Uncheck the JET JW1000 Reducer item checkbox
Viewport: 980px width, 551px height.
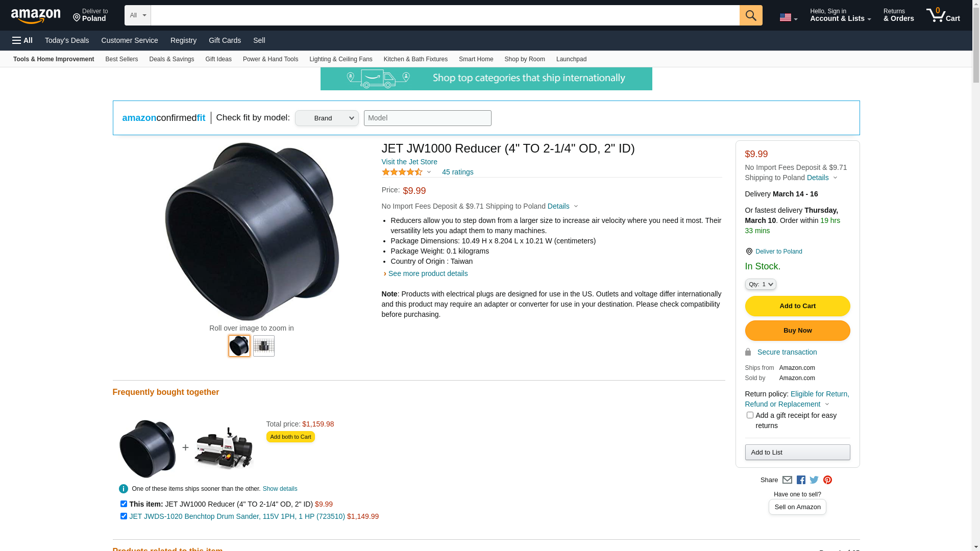click(x=124, y=504)
